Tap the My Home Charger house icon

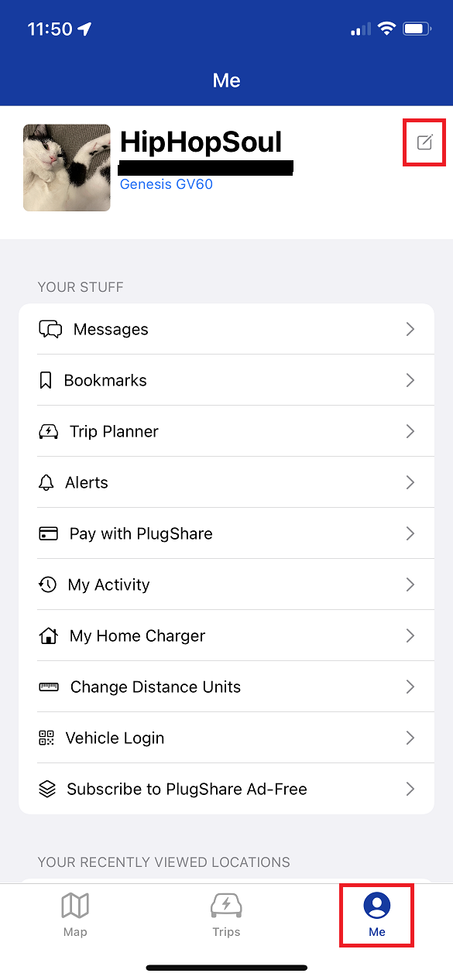[48, 636]
